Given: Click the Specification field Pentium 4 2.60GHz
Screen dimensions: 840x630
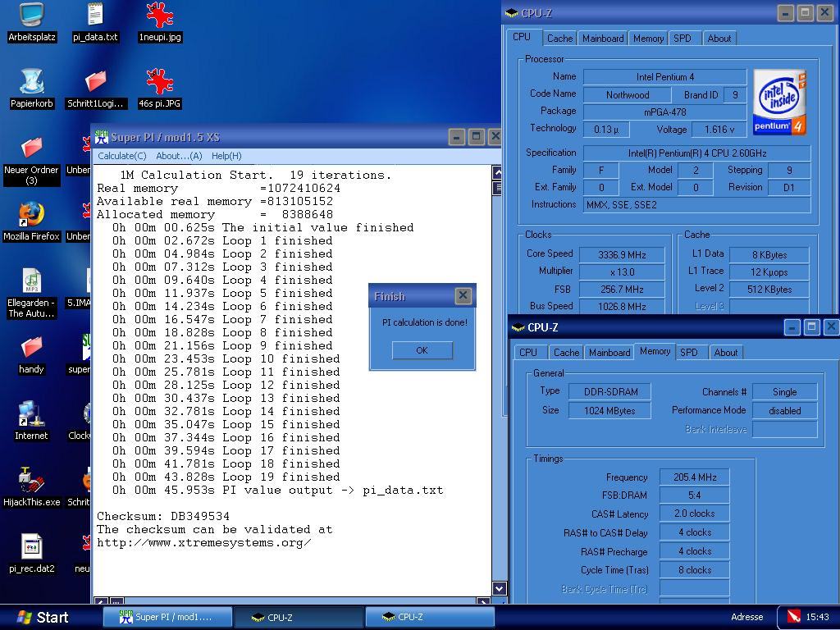Looking at the screenshot, I should click(x=697, y=153).
